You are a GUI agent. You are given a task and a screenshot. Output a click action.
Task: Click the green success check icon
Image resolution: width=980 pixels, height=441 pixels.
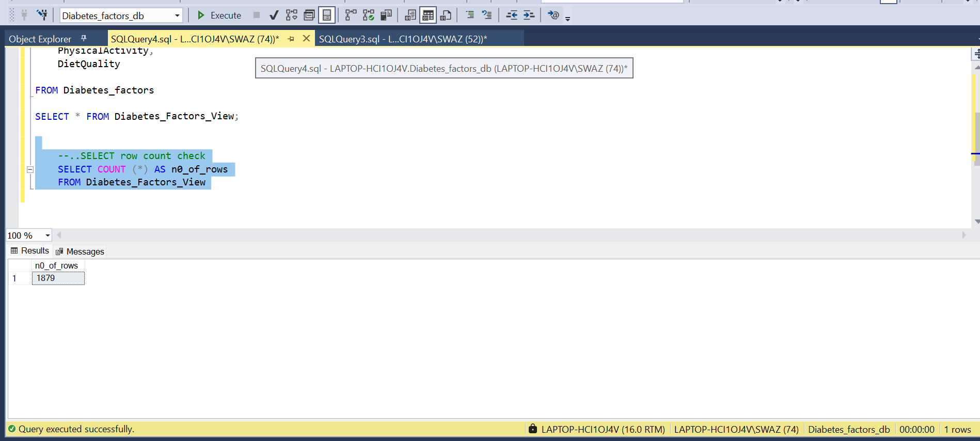click(11, 429)
